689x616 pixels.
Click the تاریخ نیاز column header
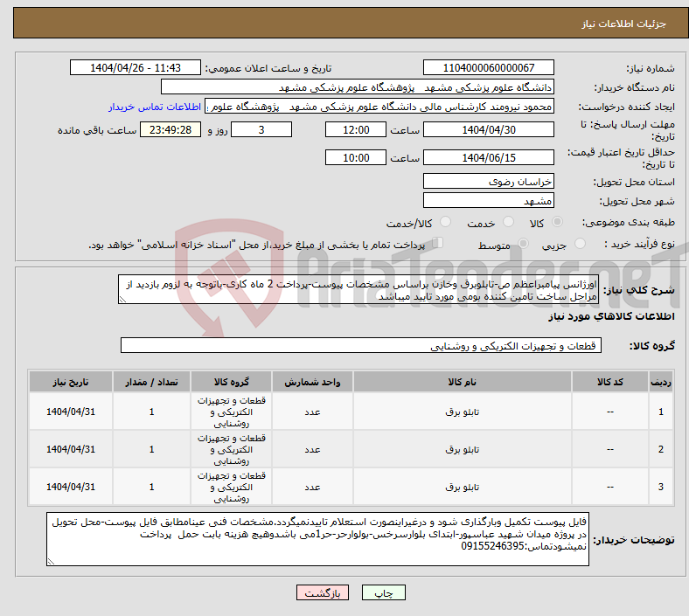71,382
